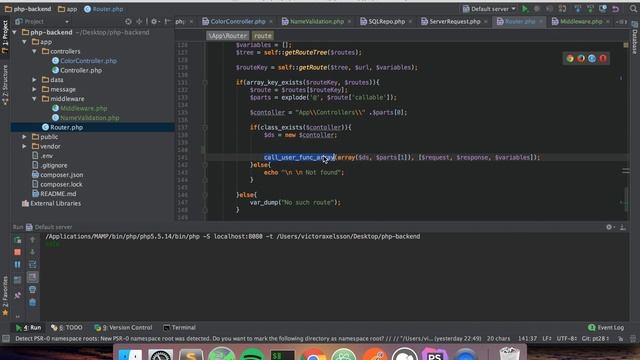Collapse the controllers folder
The height and width of the screenshot is (360, 640).
click(x=35, y=51)
